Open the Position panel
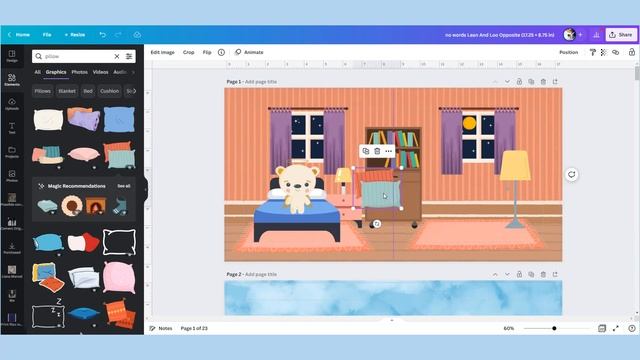Viewport: 640px width, 360px height. [569, 52]
